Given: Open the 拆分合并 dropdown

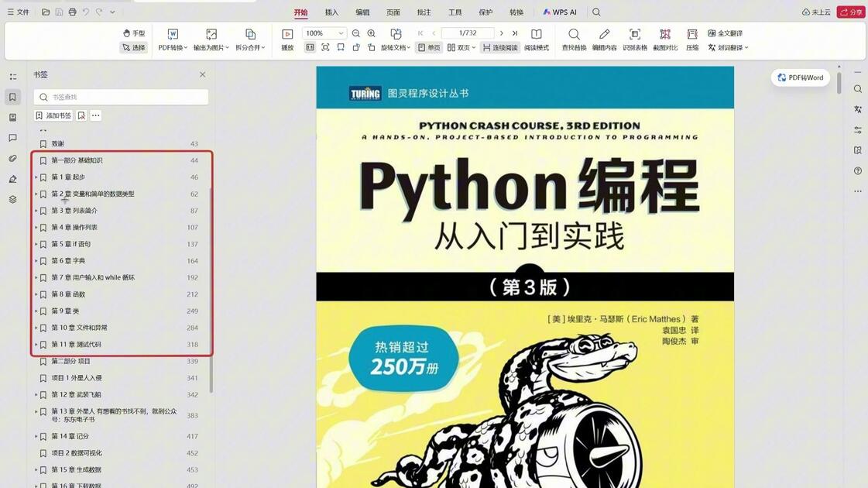Looking at the screenshot, I should pyautogui.click(x=250, y=40).
